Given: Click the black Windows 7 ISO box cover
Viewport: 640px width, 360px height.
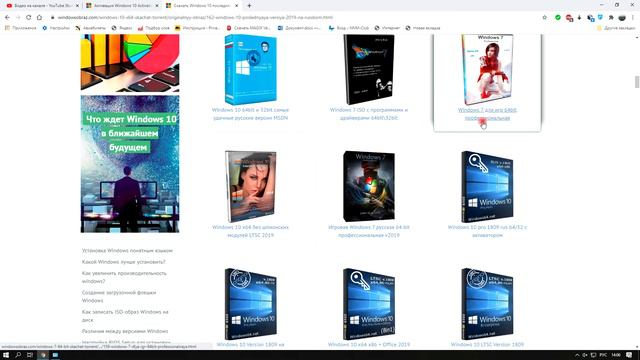Looking at the screenshot, I should (x=369, y=69).
